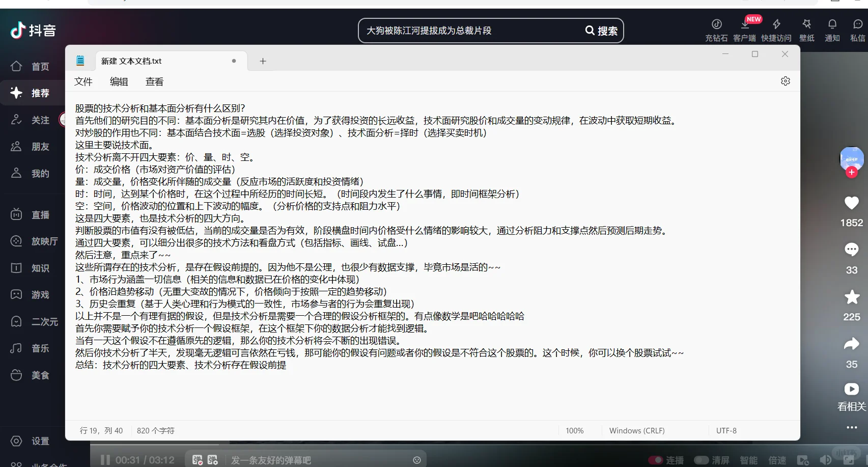Image resolution: width=868 pixels, height=467 pixels.
Task: Open 二次元 in the Douyin sidebar
Action: (35, 322)
